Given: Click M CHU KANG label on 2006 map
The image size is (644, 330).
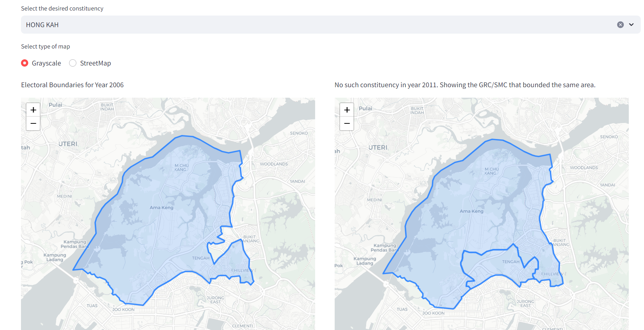Looking at the screenshot, I should pyautogui.click(x=181, y=167).
